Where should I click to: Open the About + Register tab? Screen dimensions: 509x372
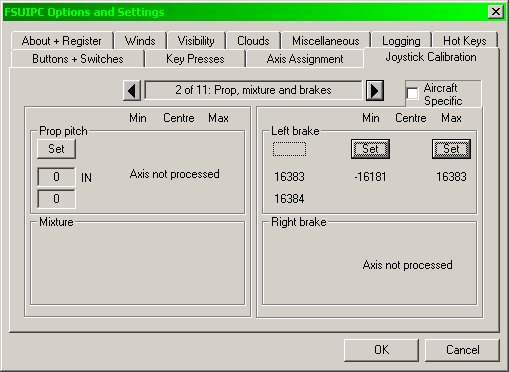[62, 41]
